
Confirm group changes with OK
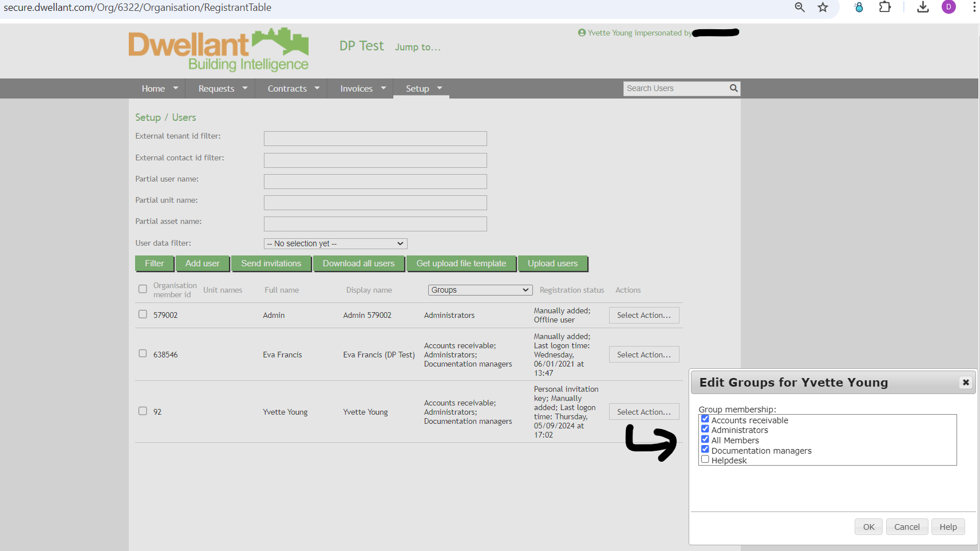pos(868,526)
